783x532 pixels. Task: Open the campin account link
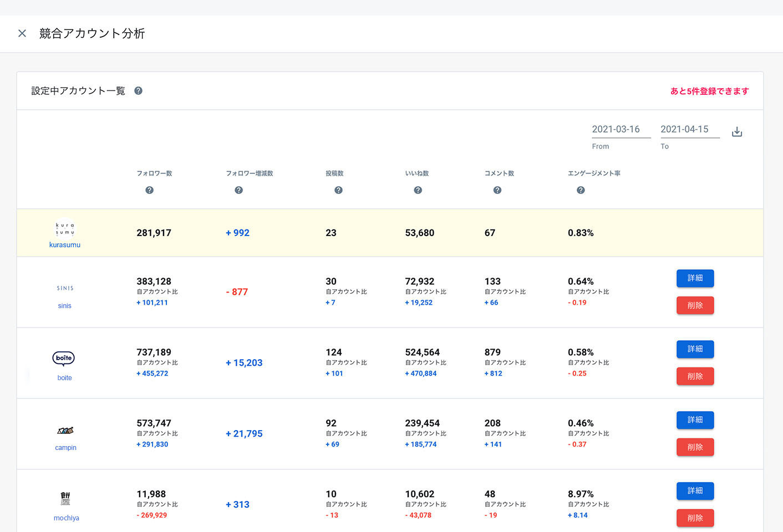pos(65,448)
